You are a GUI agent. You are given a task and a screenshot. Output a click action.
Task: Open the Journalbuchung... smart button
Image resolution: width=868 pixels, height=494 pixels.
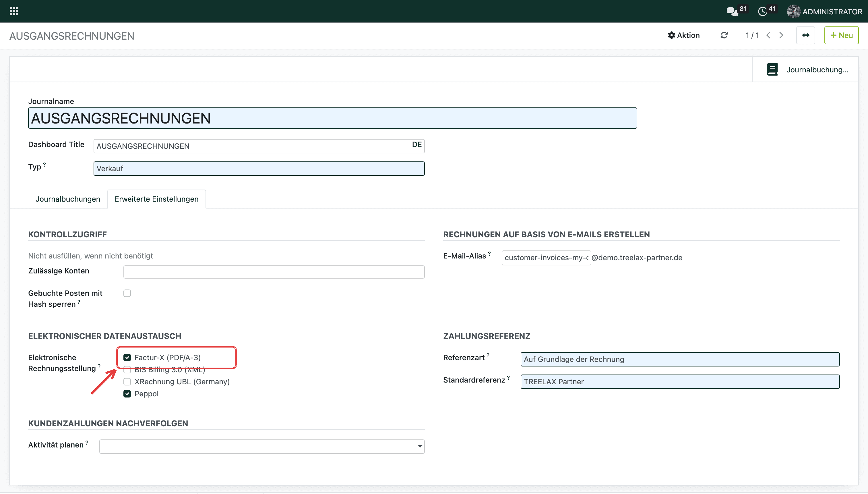tap(805, 70)
